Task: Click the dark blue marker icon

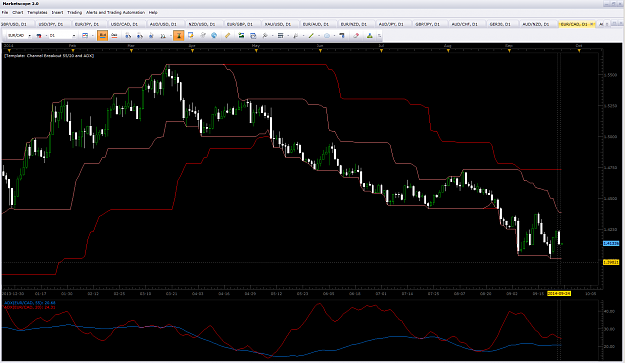Action: coord(342,36)
